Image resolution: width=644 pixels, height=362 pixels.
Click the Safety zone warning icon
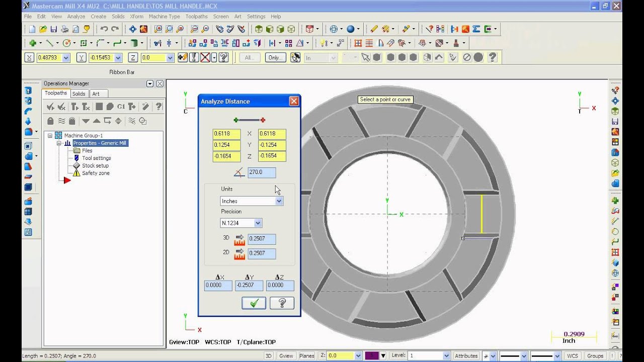tap(76, 173)
